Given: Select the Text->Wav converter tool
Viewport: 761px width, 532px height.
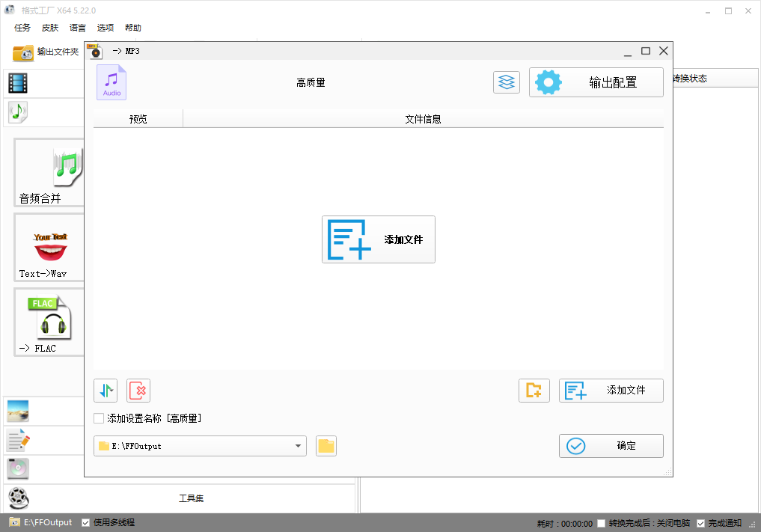Looking at the screenshot, I should 49,248.
